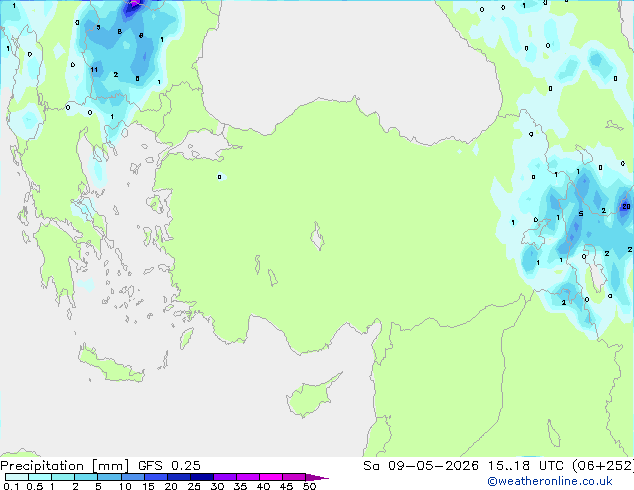Click legend tick label '35'
The height and width of the screenshot is (490, 634).
pos(240,486)
